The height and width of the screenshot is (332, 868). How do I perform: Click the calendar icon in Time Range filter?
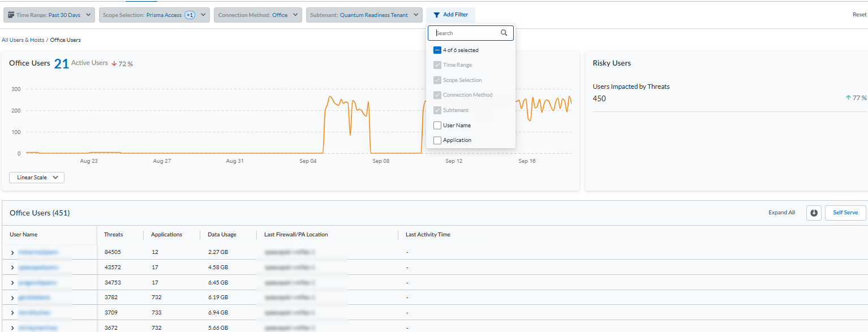pos(11,15)
